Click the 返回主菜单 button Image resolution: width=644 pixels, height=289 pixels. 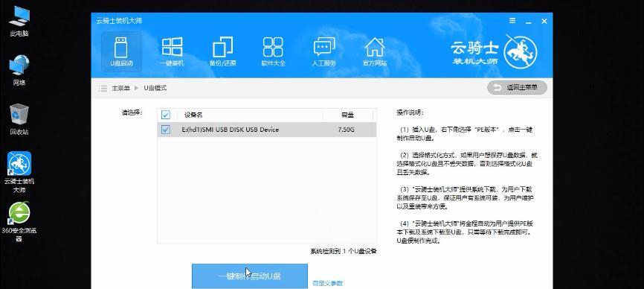[x=517, y=88]
